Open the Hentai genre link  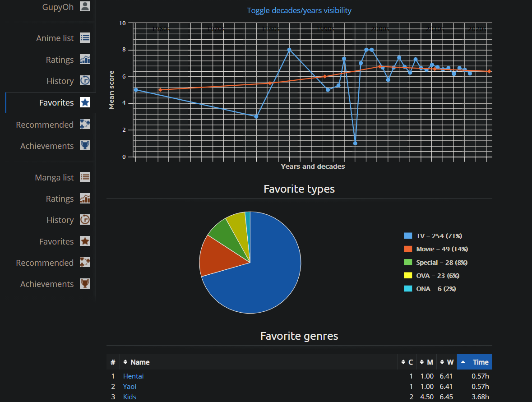click(x=133, y=376)
